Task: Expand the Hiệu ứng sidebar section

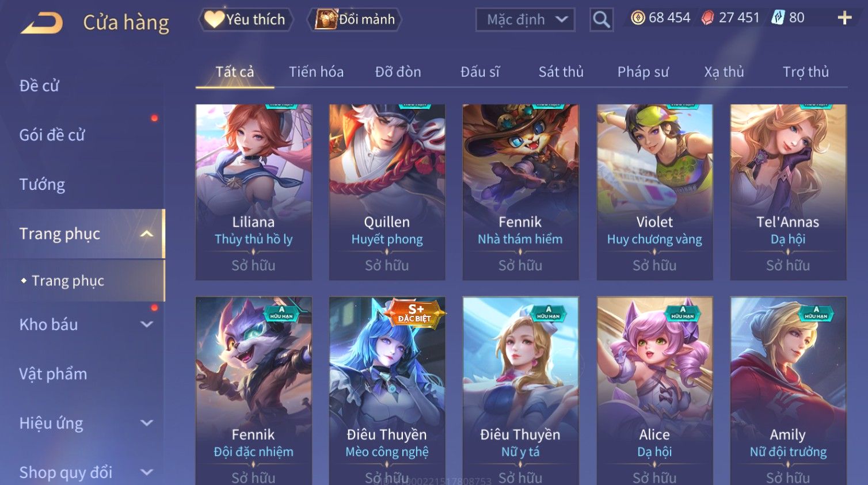Action: [147, 423]
